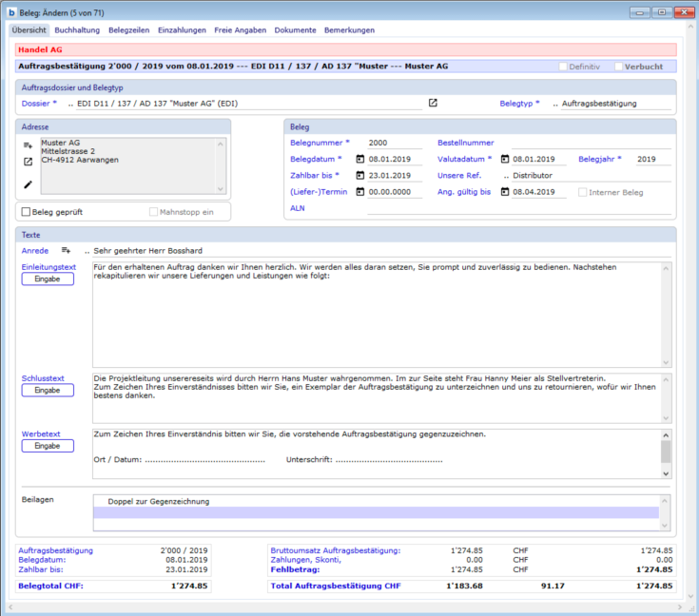Open the Ang. gültig bis calendar icon
The image size is (699, 616).
[504, 192]
